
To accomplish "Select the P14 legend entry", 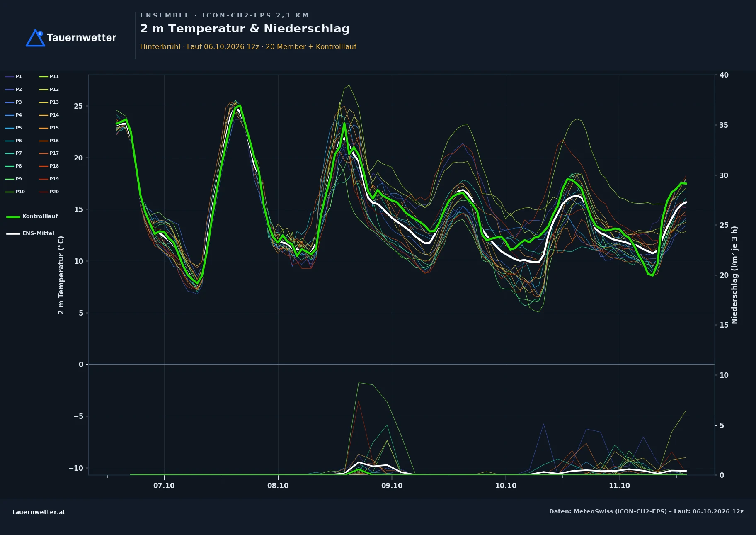I will click(x=49, y=115).
